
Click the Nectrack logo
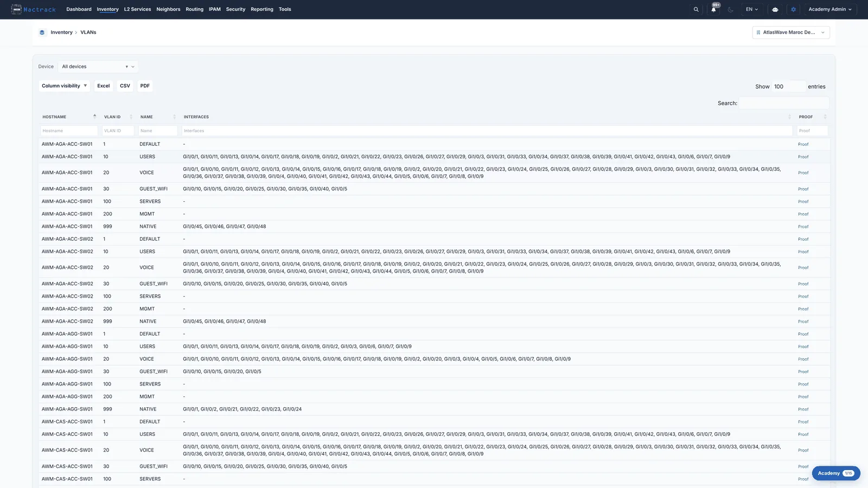[x=33, y=9]
